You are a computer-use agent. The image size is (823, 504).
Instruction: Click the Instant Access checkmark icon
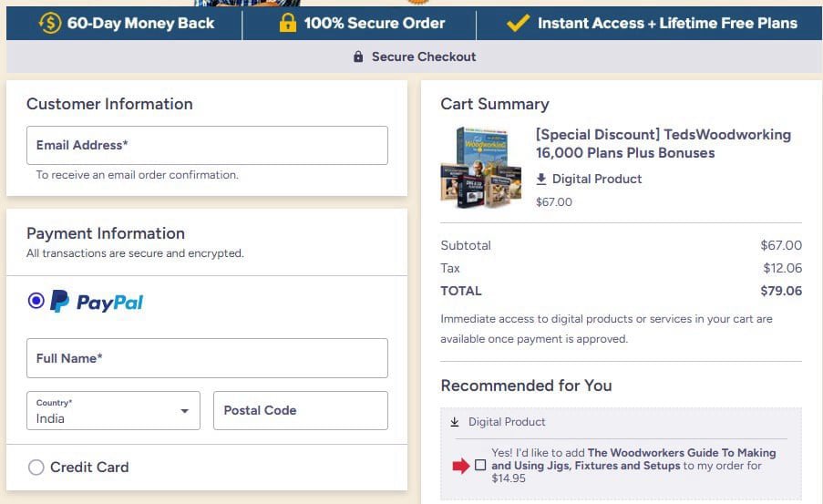(518, 23)
